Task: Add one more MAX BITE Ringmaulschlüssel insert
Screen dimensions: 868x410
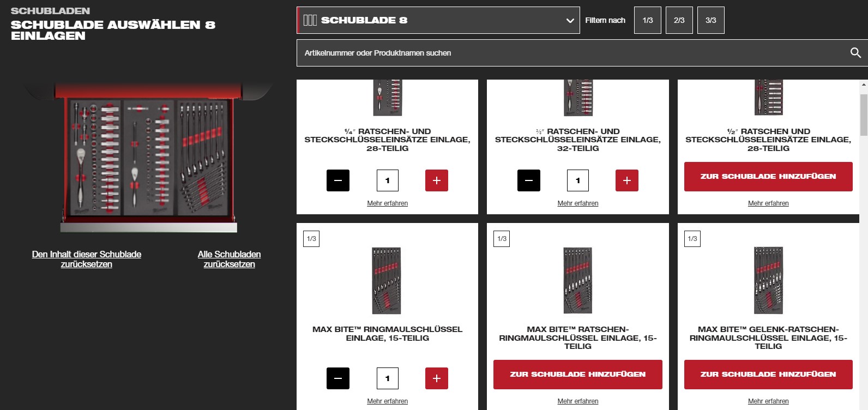Action: tap(437, 378)
